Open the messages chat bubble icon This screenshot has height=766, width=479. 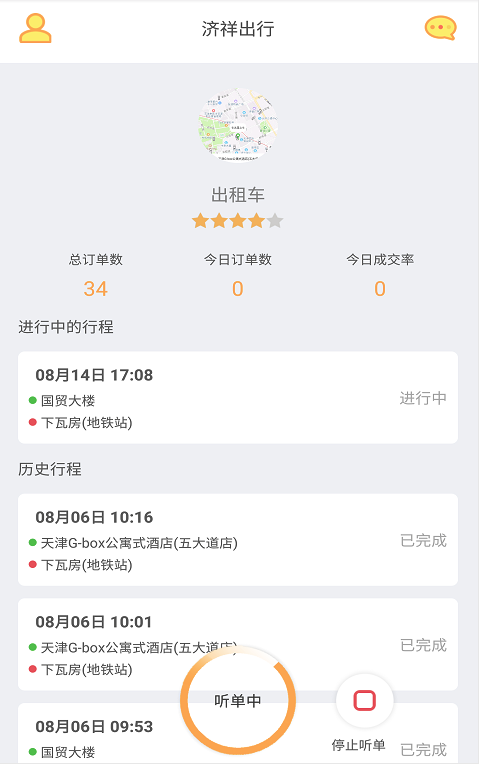(440, 28)
